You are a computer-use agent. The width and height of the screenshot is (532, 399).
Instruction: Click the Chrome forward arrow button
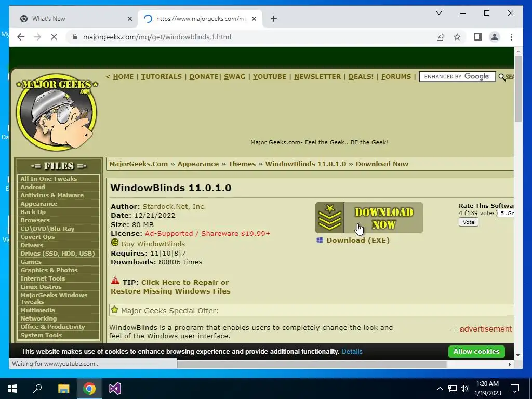pyautogui.click(x=37, y=37)
